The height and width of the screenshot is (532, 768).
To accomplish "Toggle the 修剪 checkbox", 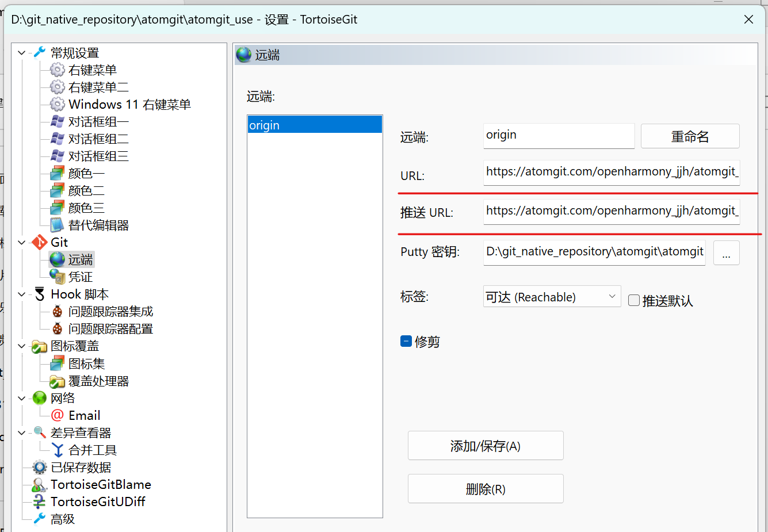I will (406, 342).
